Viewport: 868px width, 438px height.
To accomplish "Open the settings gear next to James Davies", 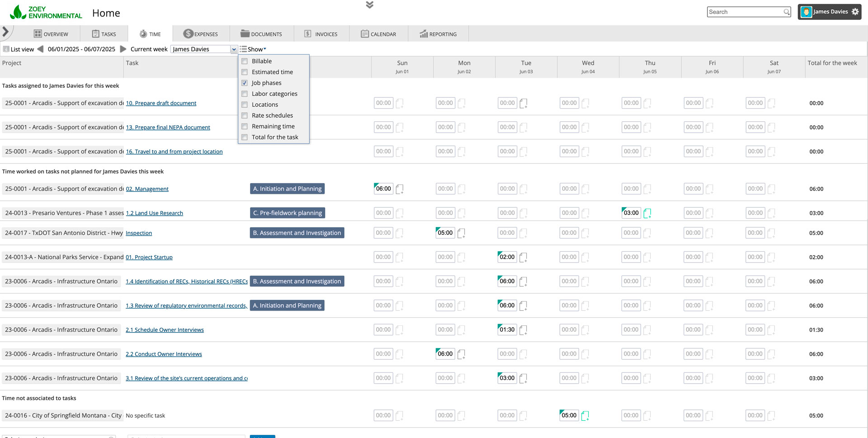I will coord(855,12).
